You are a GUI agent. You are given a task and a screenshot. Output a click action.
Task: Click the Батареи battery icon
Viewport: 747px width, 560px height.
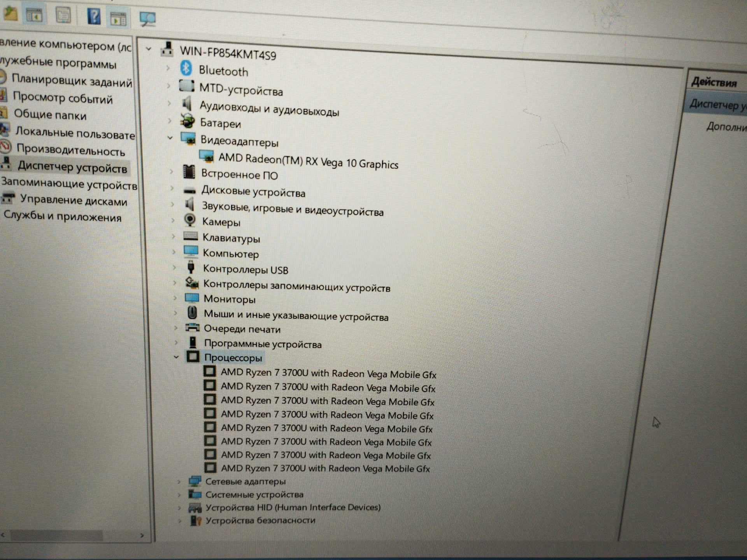[188, 121]
